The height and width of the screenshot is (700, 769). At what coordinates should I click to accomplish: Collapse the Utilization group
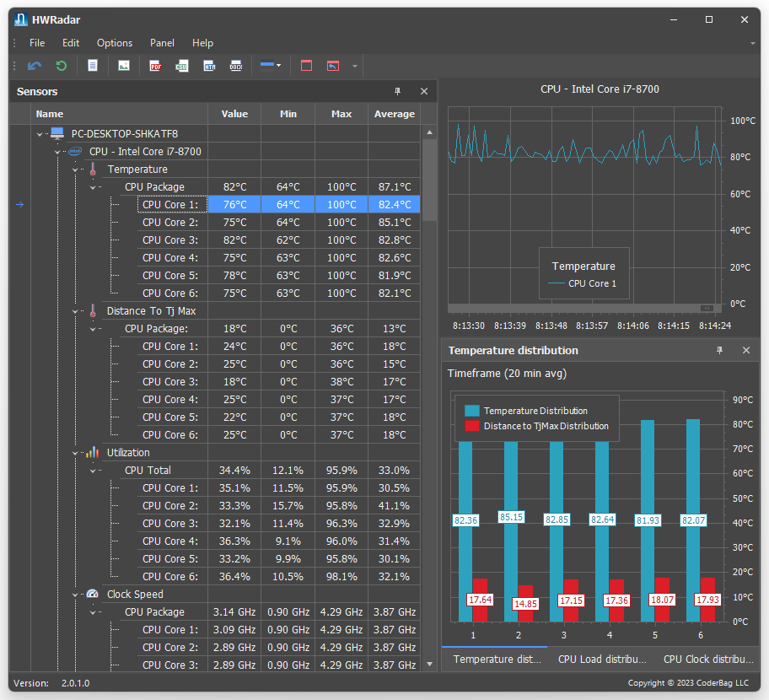(75, 453)
